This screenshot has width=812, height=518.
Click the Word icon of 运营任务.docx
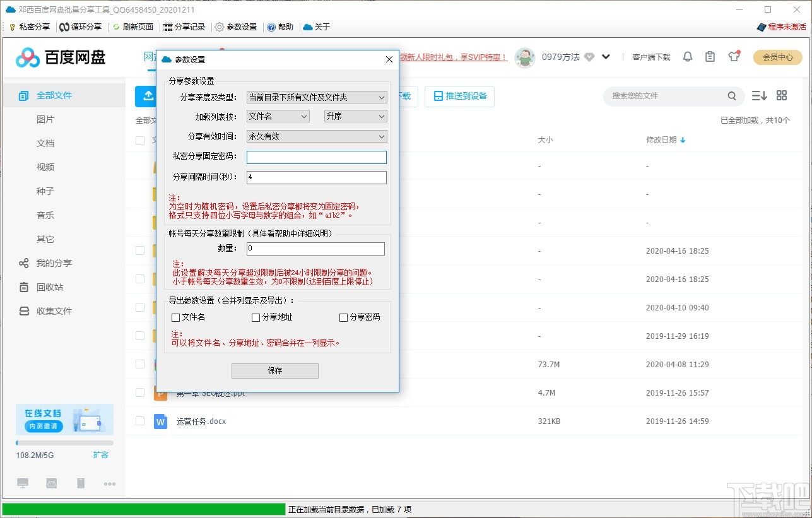pyautogui.click(x=160, y=421)
